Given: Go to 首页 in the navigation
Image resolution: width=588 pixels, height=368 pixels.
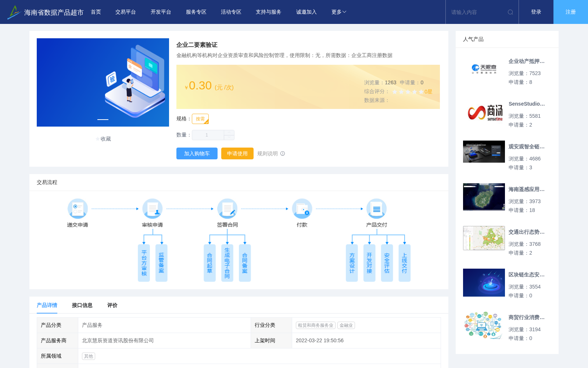Looking at the screenshot, I should click(96, 12).
